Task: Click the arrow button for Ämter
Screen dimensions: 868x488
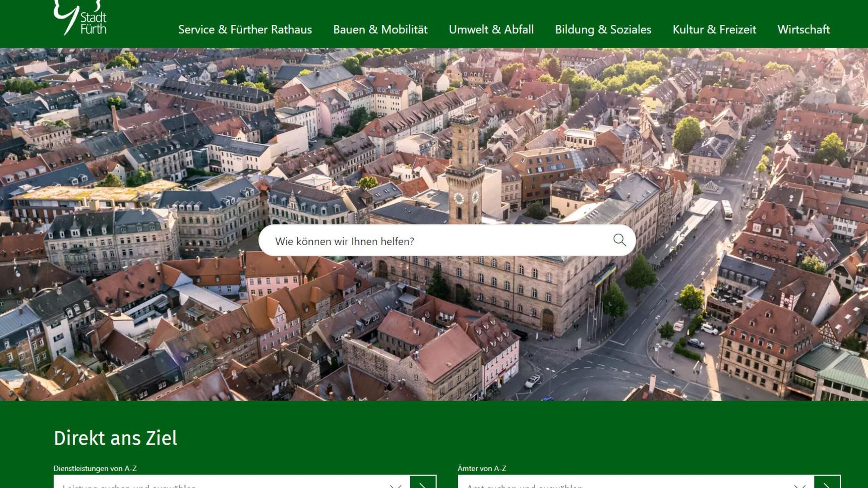Action: coord(827,483)
